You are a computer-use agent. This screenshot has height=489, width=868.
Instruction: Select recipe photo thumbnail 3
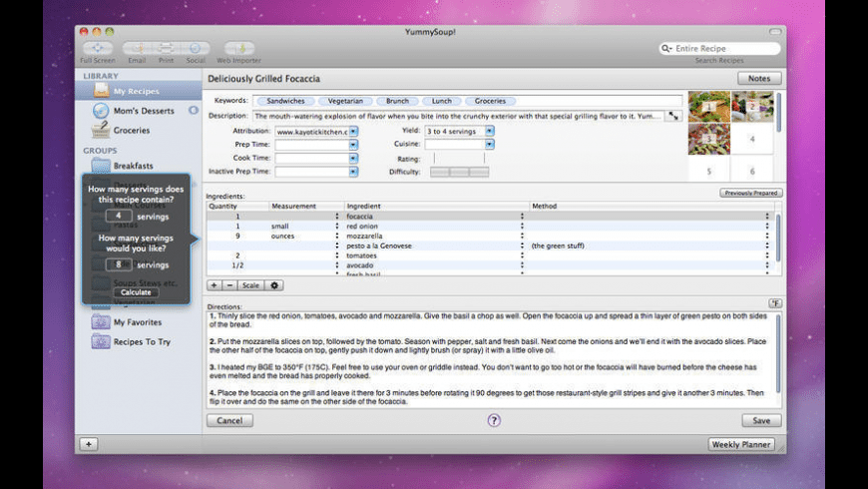point(709,139)
